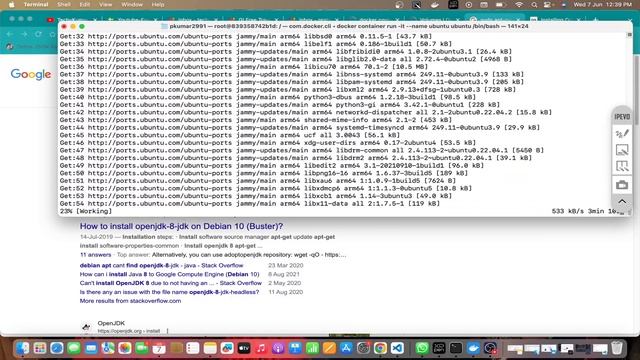This screenshot has width=640, height=360.
Task: Click the '23% [Working]' progress line
Action: (x=86, y=211)
